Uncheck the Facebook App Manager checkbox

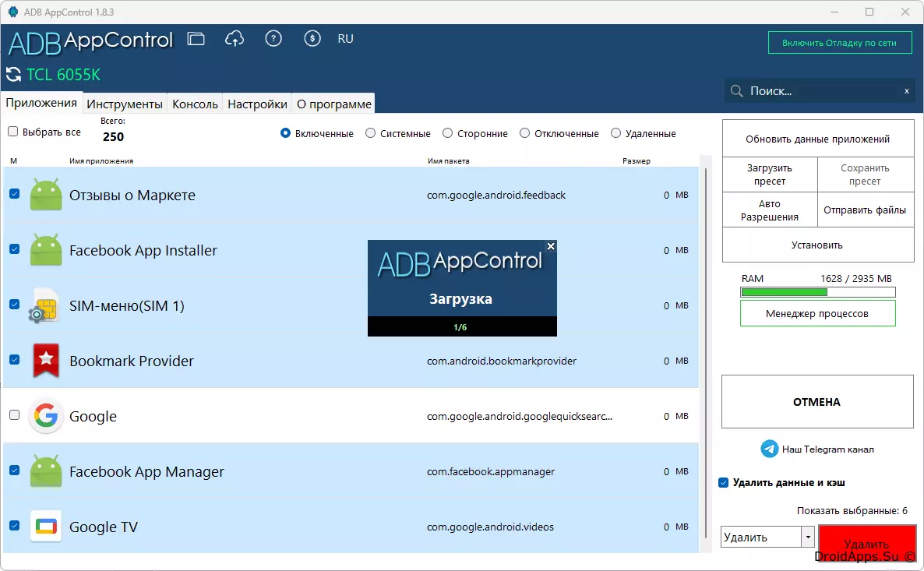tap(15, 471)
